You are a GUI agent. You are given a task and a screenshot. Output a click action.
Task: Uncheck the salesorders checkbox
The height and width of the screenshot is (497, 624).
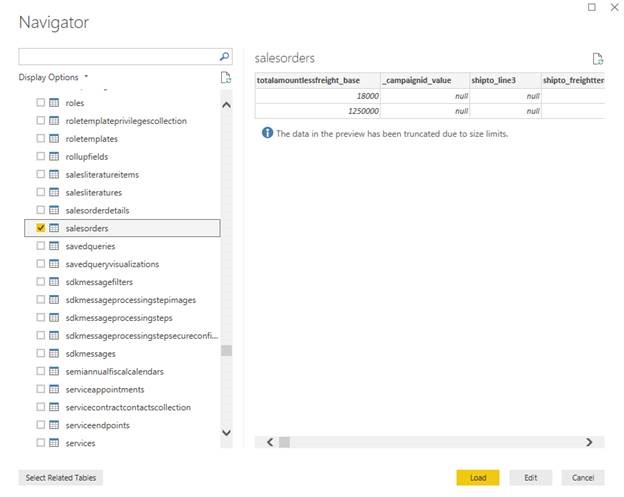(40, 228)
